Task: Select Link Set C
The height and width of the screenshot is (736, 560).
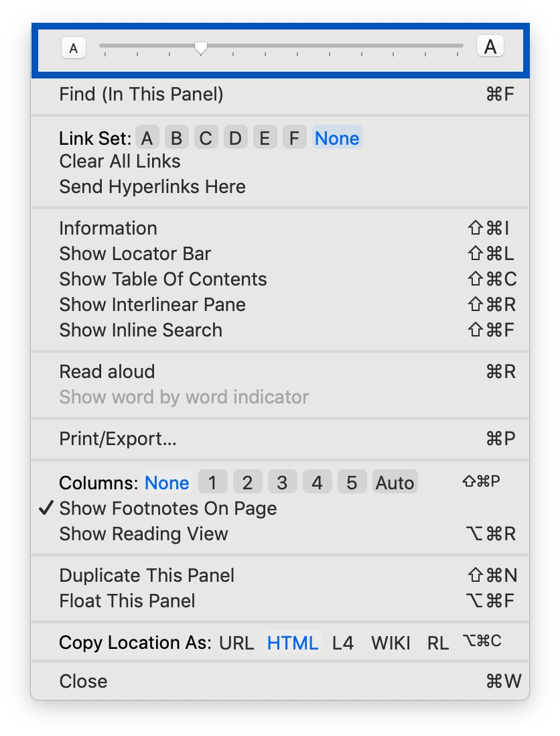Action: coord(206,137)
